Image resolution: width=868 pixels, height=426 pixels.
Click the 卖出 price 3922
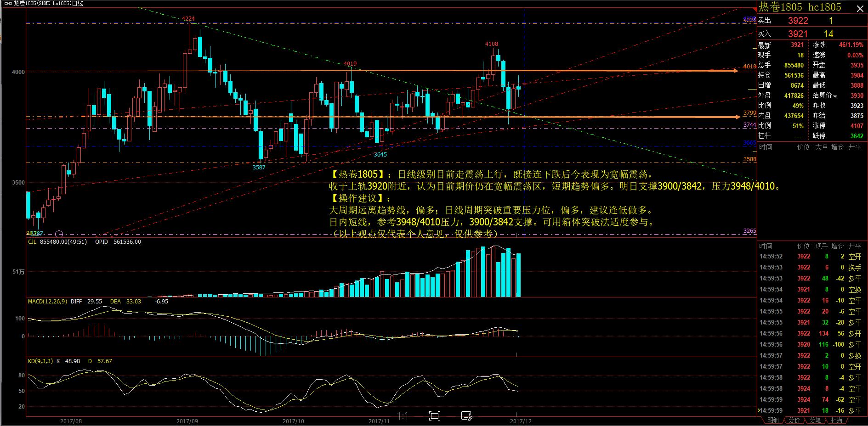point(798,21)
